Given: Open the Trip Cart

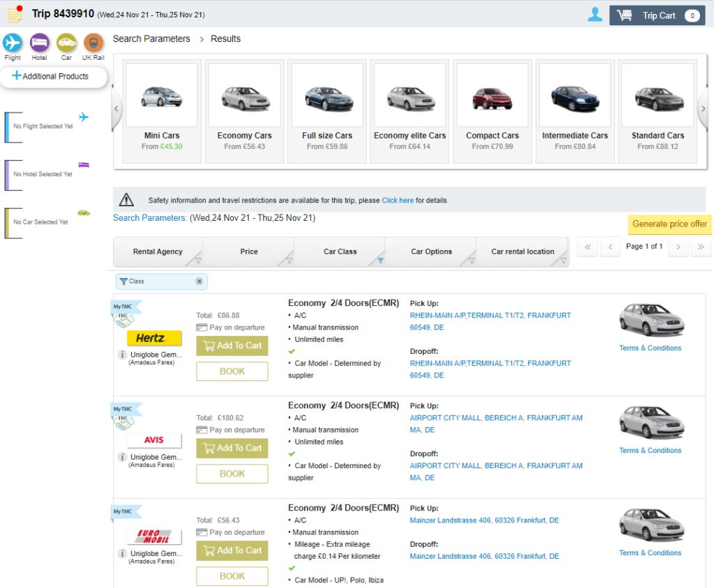Looking at the screenshot, I should tap(656, 15).
